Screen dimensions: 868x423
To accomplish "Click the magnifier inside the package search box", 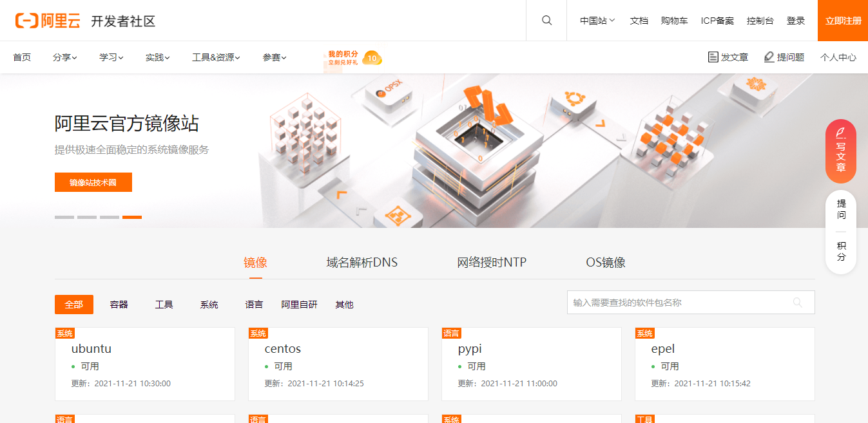I will pyautogui.click(x=798, y=302).
